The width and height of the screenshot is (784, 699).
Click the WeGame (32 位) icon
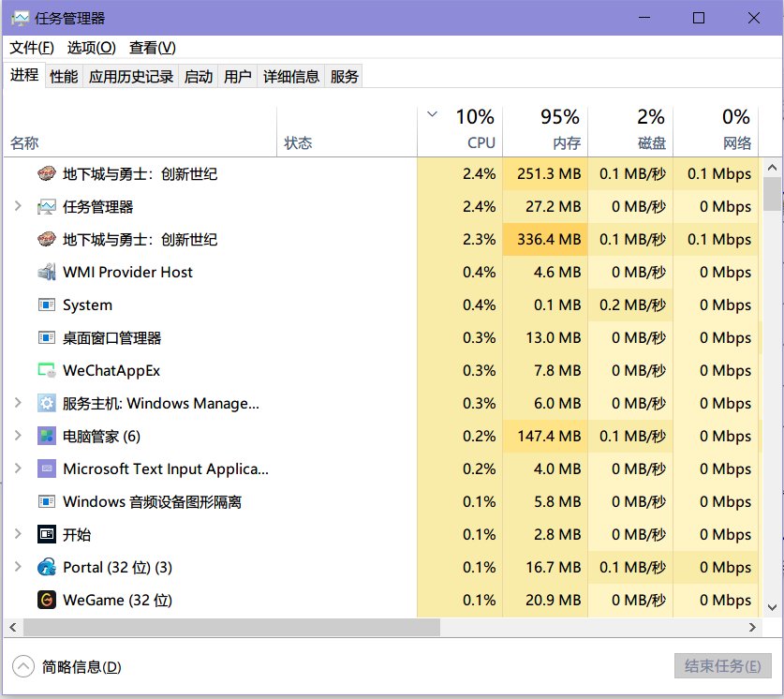47,600
